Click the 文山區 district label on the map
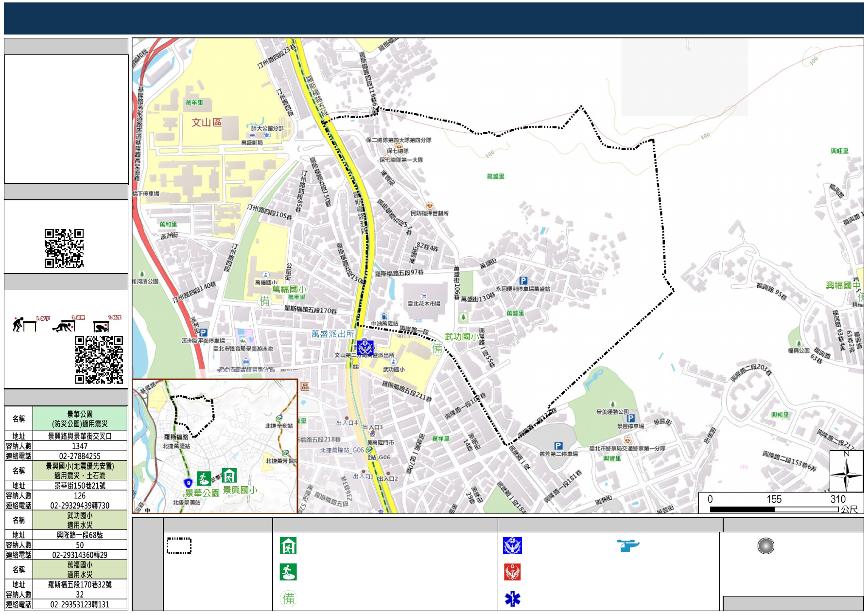Screen dimensions: 868x614 pyautogui.click(x=207, y=123)
